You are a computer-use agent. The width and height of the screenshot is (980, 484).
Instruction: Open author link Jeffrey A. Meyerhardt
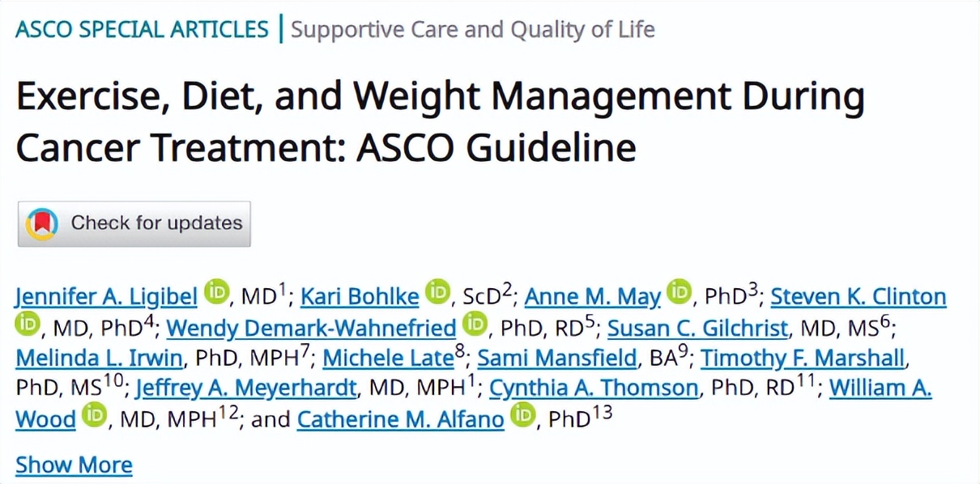(246, 388)
